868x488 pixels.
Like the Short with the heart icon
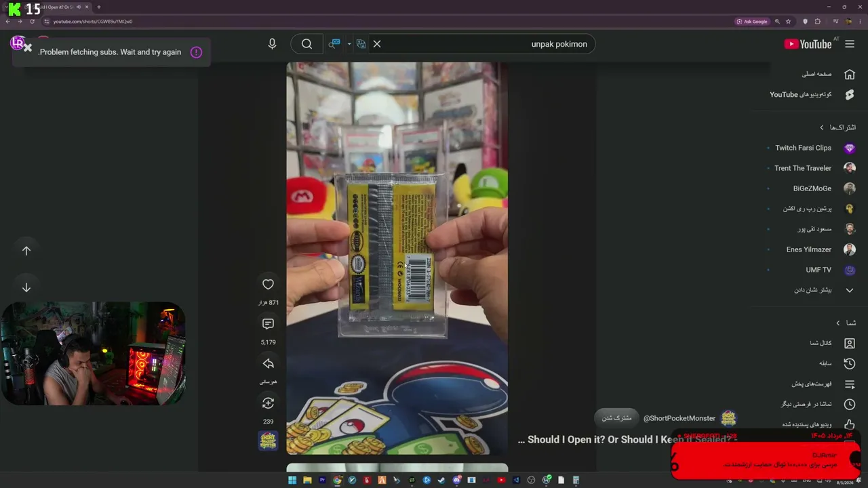pos(268,285)
